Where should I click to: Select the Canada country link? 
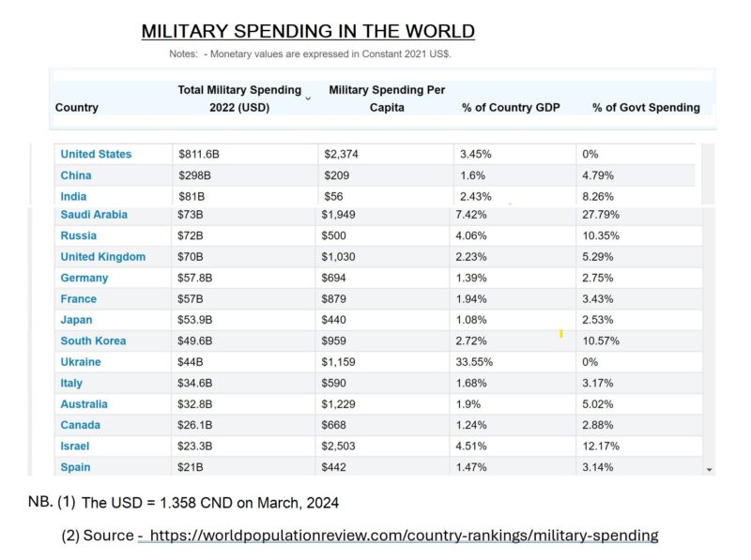82,426
